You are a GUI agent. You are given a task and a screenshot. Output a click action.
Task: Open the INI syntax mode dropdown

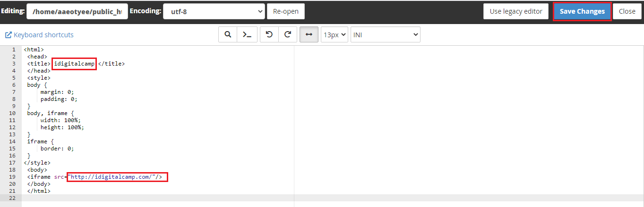point(385,34)
